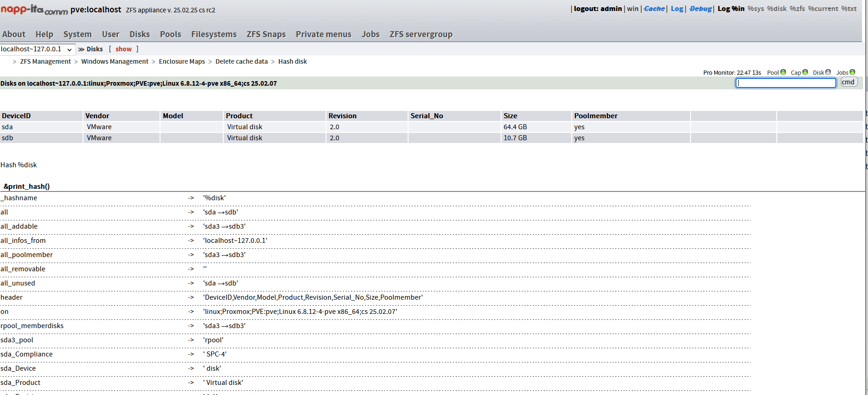
Task: Click the sda3_pool value 'rpool'
Action: click(213, 340)
